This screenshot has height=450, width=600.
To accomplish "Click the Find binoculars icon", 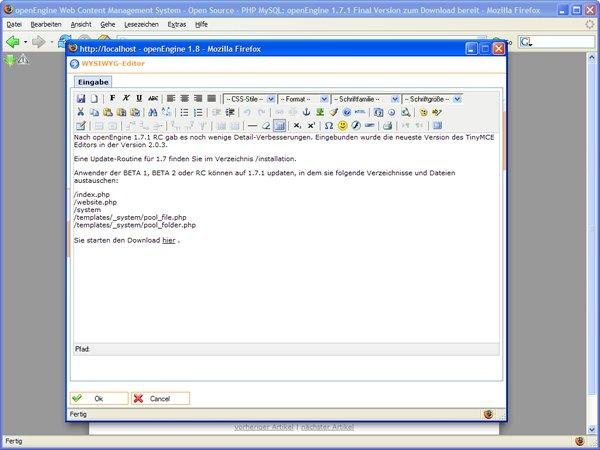I will pyautogui.click(x=153, y=112).
